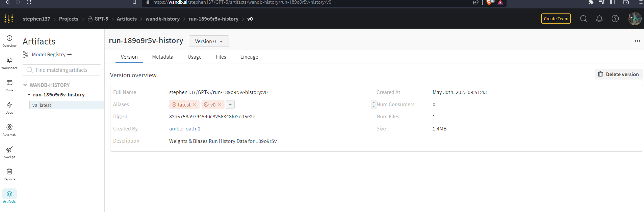Open the help question mark icon
The width and height of the screenshot is (644, 212).
pyautogui.click(x=615, y=19)
